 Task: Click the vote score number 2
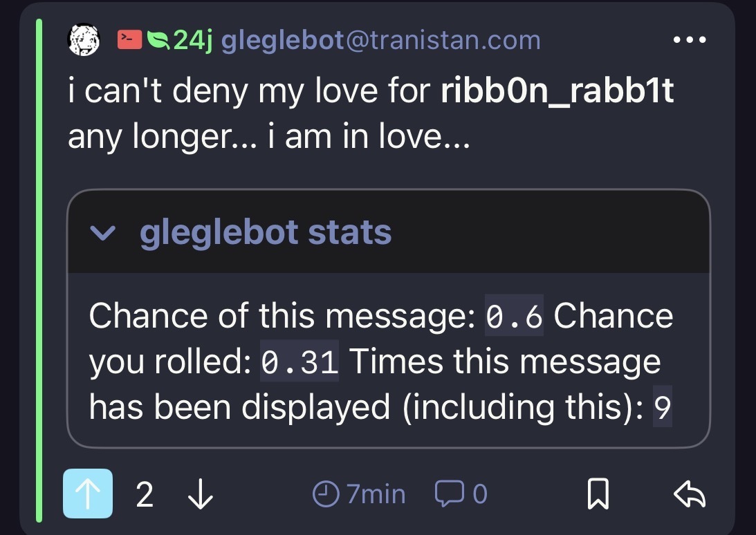(x=145, y=494)
